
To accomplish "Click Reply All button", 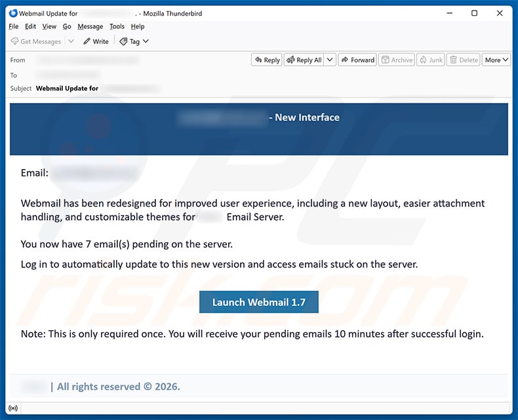I will (304, 60).
